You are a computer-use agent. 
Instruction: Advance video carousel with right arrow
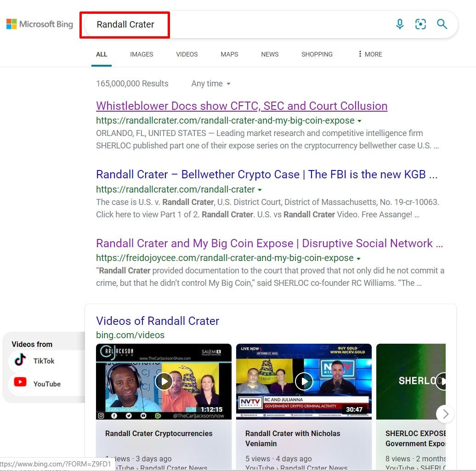[445, 414]
